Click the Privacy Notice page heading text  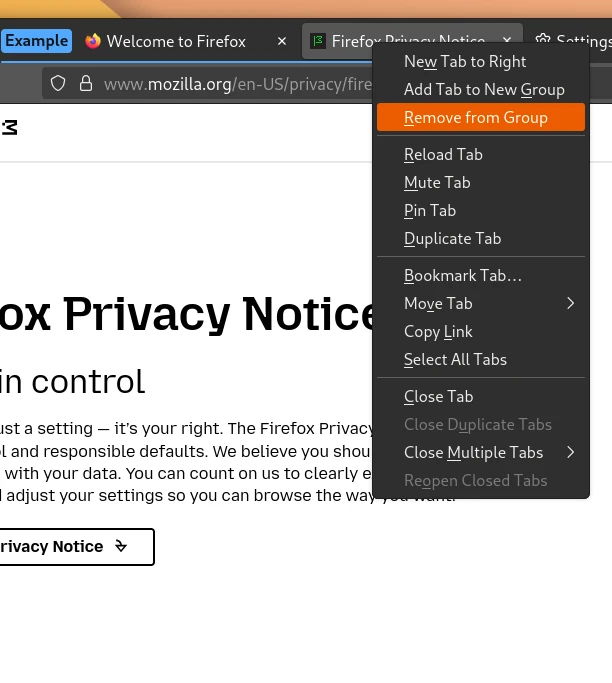click(x=186, y=314)
